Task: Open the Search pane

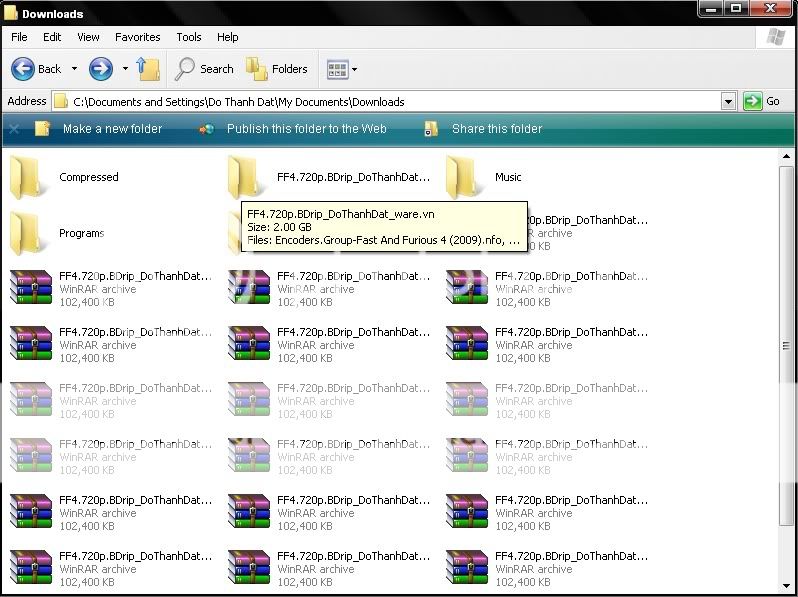Action: 204,69
